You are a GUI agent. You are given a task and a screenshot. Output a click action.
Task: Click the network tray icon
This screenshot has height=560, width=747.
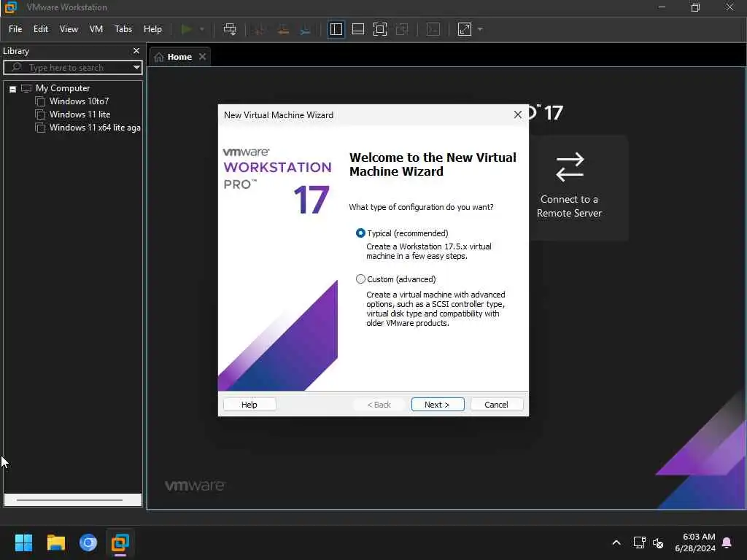click(x=639, y=542)
